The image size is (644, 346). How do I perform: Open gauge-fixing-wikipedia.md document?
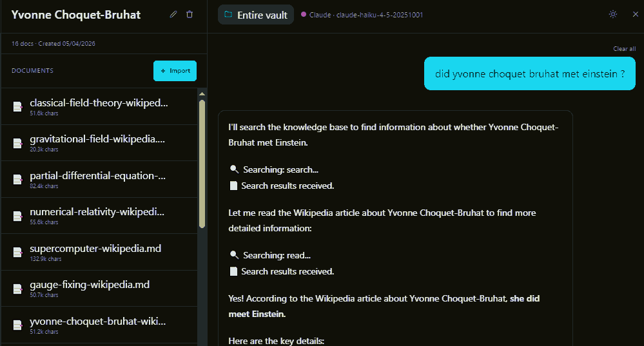click(99, 289)
